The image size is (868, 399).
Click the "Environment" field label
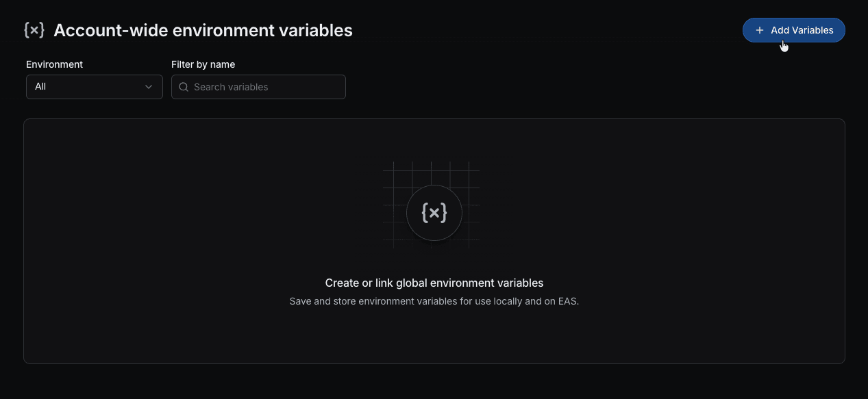click(x=54, y=64)
